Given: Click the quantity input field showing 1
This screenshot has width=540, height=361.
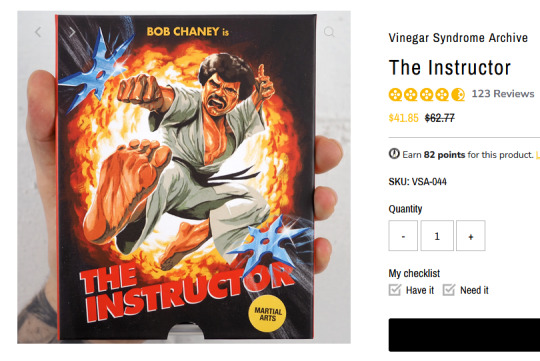Looking at the screenshot, I should [x=437, y=236].
